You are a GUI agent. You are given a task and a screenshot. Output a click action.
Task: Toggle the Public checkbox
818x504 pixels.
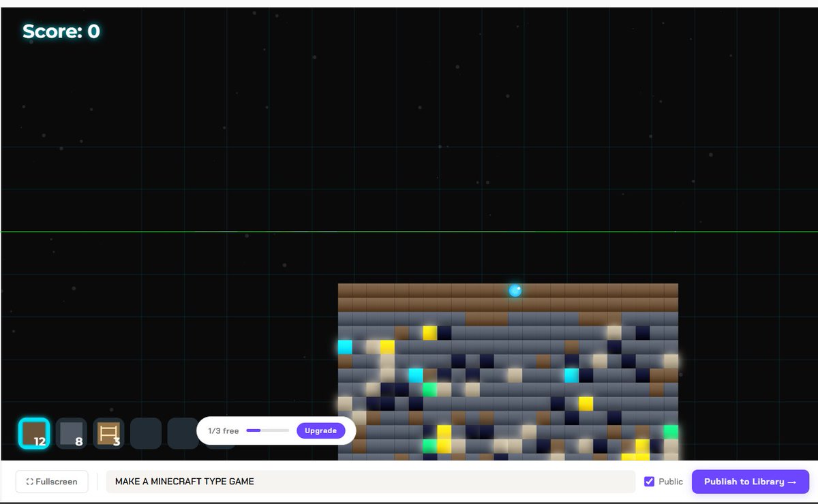point(649,482)
